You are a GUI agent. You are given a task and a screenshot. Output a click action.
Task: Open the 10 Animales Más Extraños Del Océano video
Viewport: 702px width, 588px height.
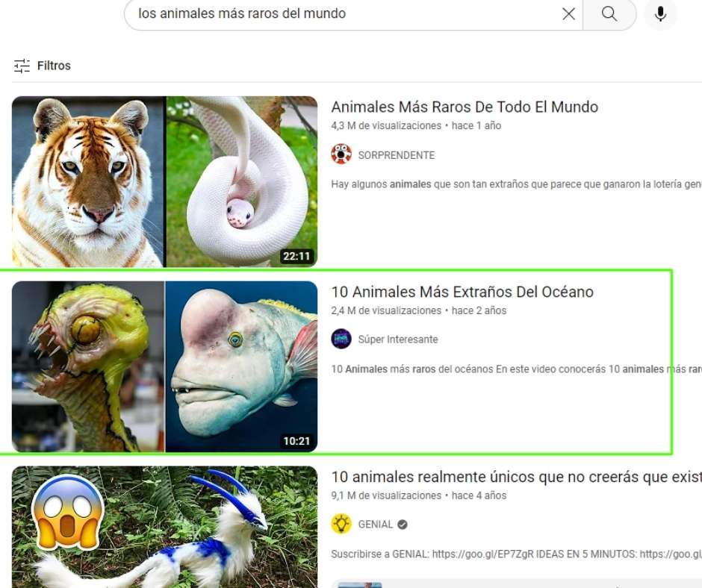pos(463,292)
